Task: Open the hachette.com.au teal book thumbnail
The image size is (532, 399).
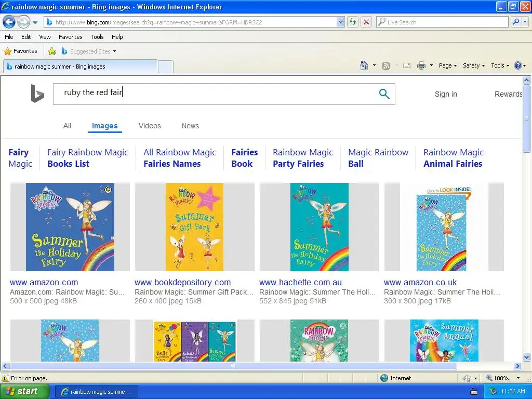Action: (320, 227)
